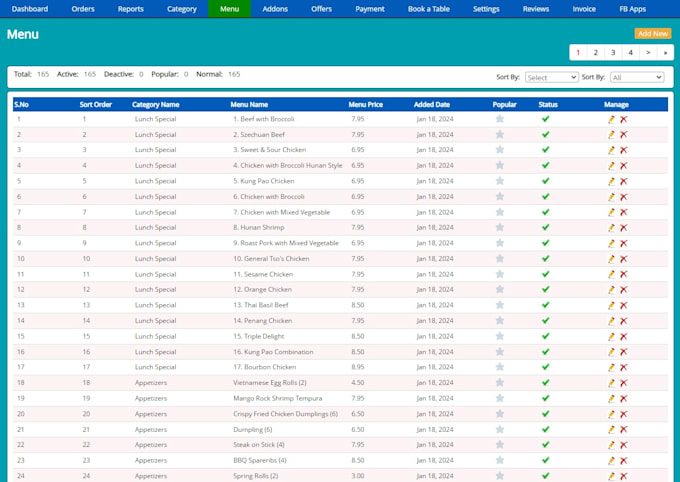Edit Mango Rock Shrimp Tempura item
Viewport: 680px width, 482px height.
tap(611, 399)
